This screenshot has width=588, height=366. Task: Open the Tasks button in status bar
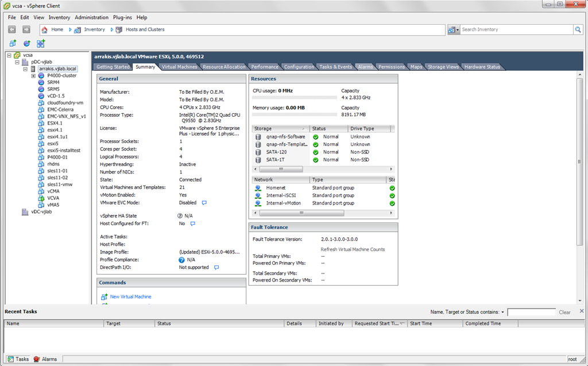click(18, 359)
